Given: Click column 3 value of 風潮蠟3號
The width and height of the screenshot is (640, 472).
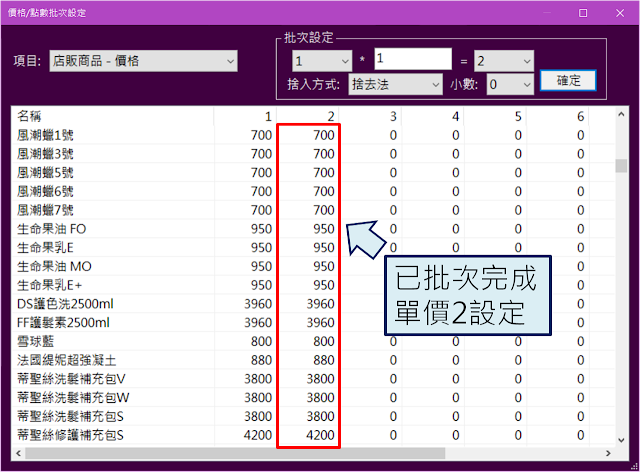Looking at the screenshot, I should tap(393, 154).
